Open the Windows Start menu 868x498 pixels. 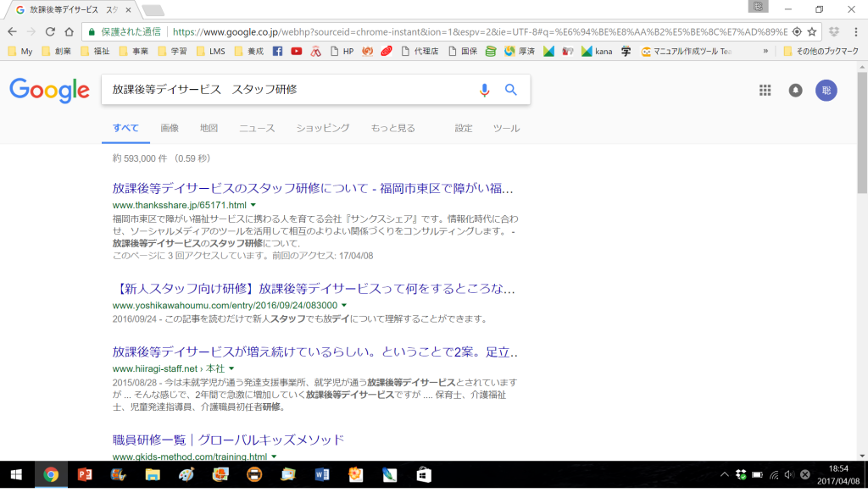click(17, 475)
